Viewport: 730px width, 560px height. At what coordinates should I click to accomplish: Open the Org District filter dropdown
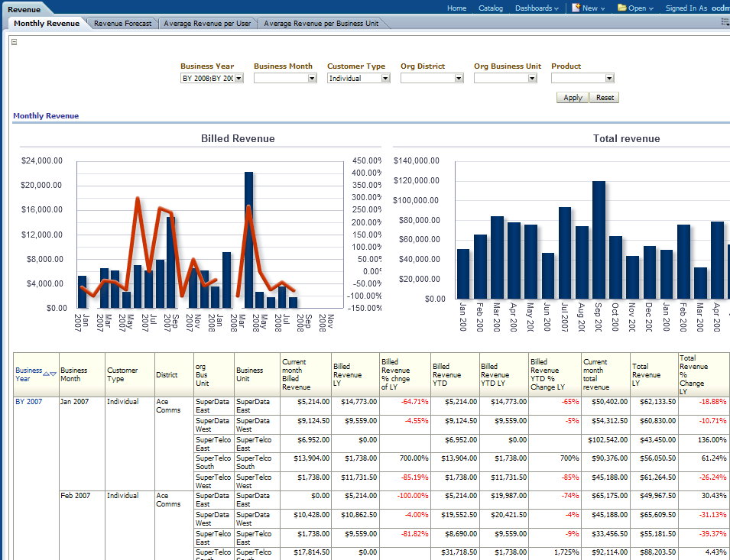pyautogui.click(x=459, y=78)
